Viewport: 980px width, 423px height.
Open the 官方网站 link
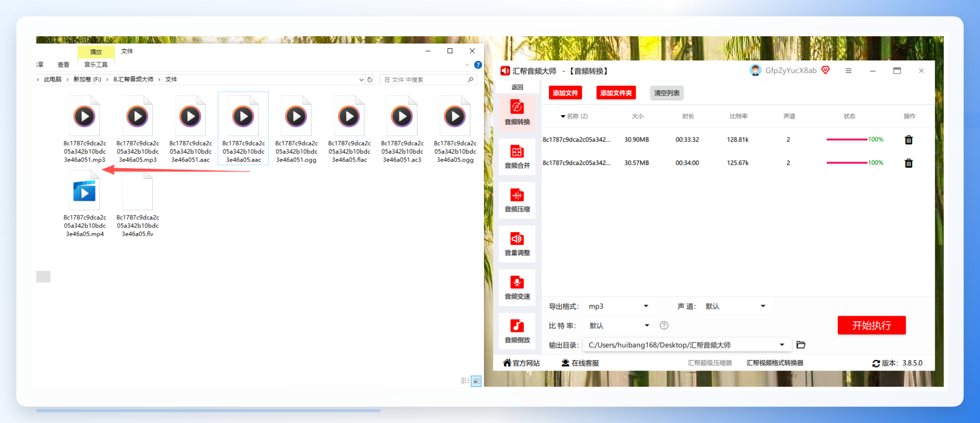(x=521, y=363)
